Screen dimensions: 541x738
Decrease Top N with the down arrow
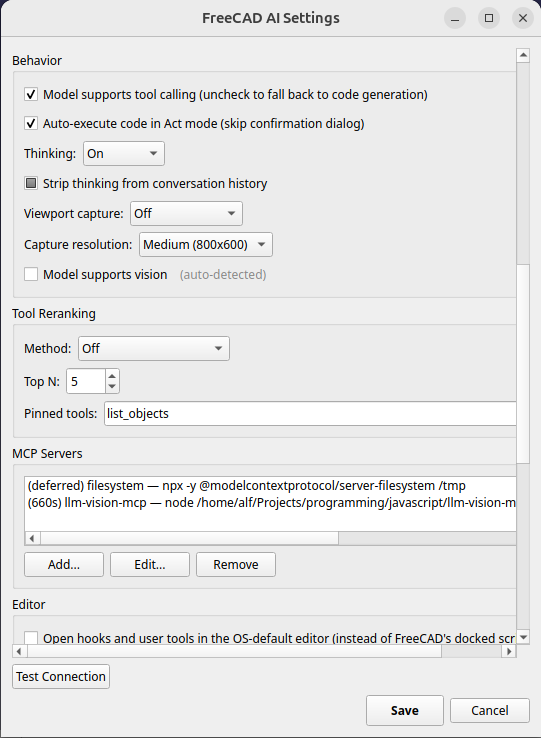[x=112, y=387]
